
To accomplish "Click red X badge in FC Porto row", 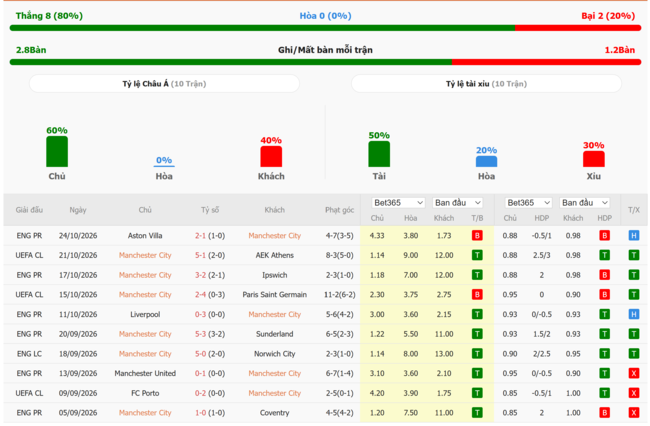I will [x=633, y=393].
